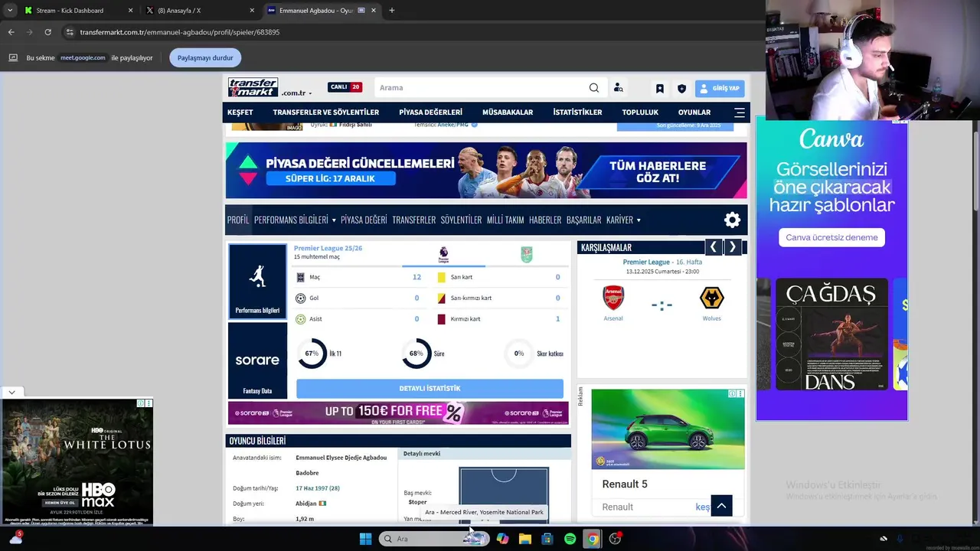980x551 pixels.
Task: Open the Windows Start menu
Action: [365, 539]
